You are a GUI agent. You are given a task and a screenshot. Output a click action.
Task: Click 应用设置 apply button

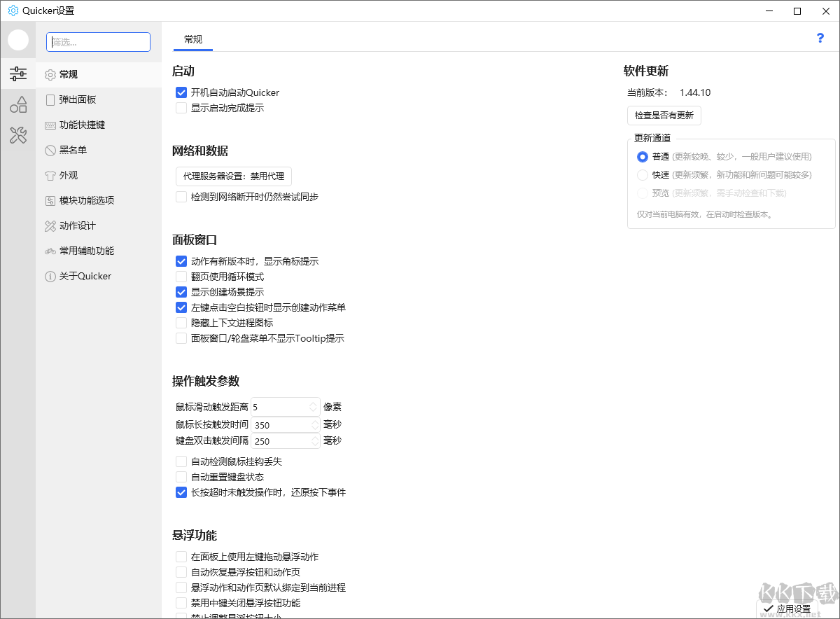[787, 609]
